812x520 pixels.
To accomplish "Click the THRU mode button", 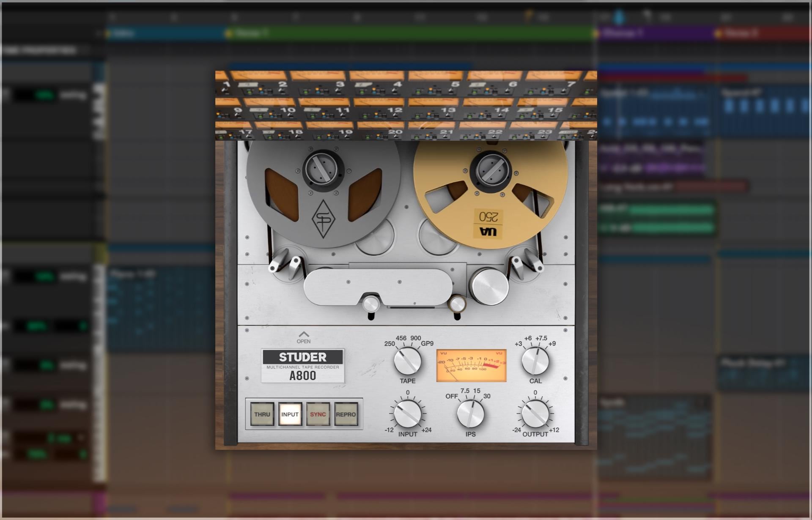I will pos(262,414).
